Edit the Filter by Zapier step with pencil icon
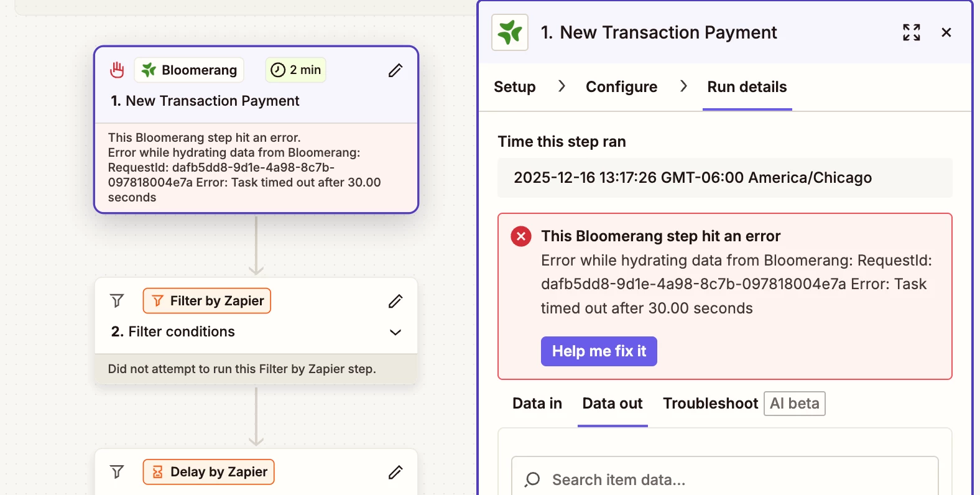Screen dimensions: 980x495 pos(395,301)
